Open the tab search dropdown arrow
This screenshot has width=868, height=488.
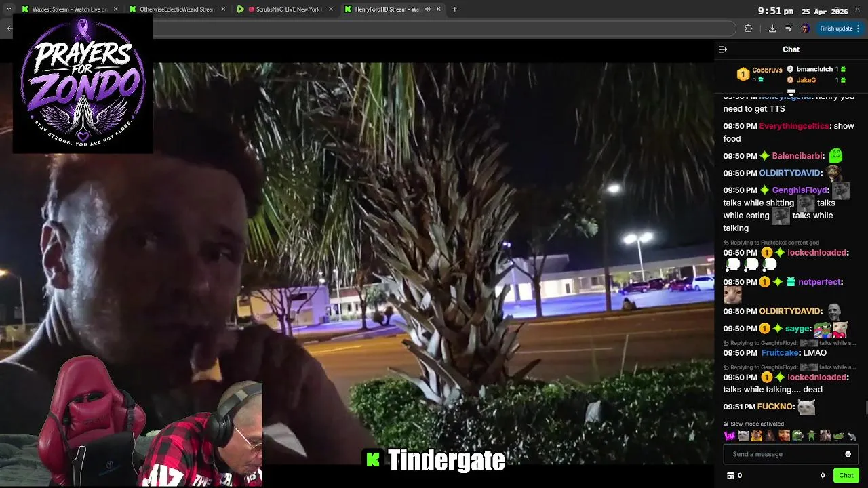[8, 9]
